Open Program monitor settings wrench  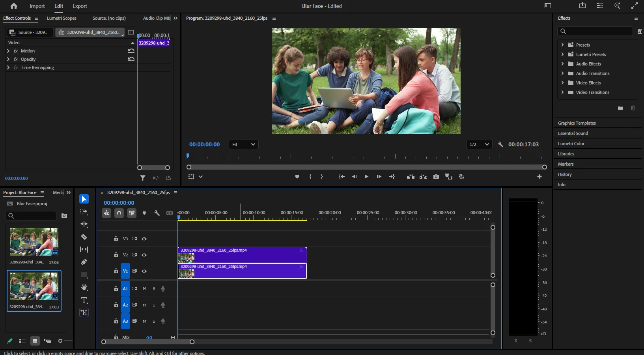[500, 144]
